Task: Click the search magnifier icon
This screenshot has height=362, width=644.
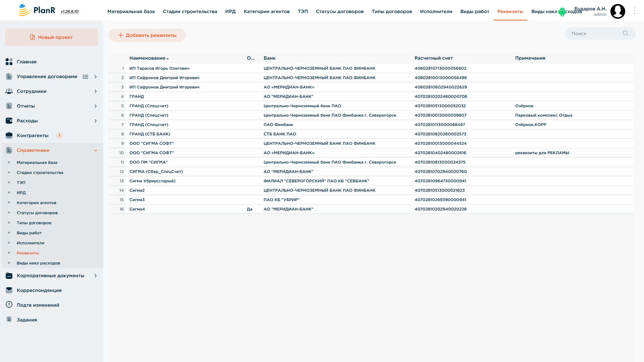Action: (x=626, y=33)
